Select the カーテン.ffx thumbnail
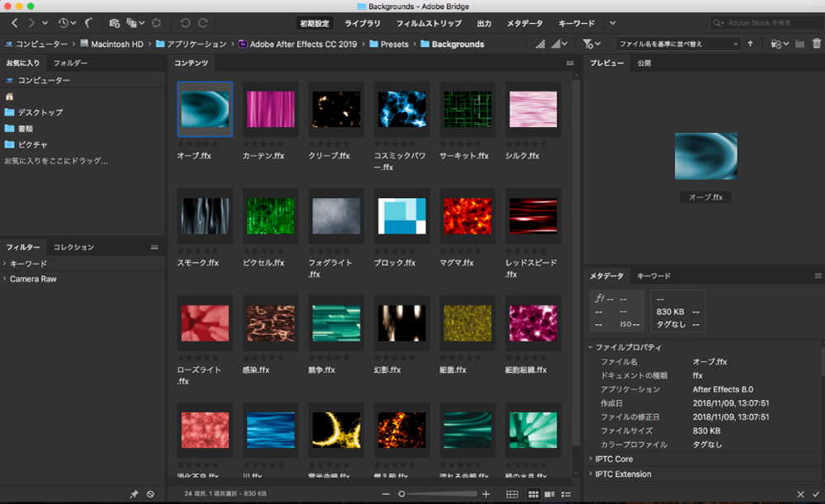The image size is (825, 504). pyautogui.click(x=269, y=109)
